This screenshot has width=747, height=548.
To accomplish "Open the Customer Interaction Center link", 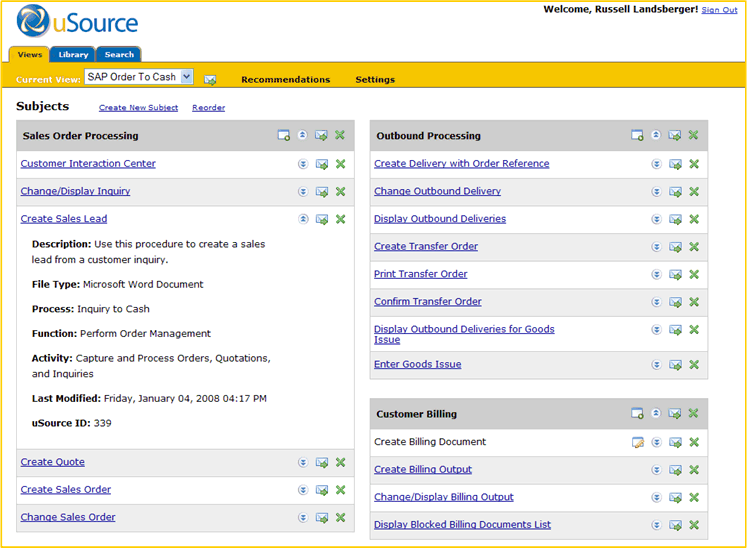I will click(88, 163).
